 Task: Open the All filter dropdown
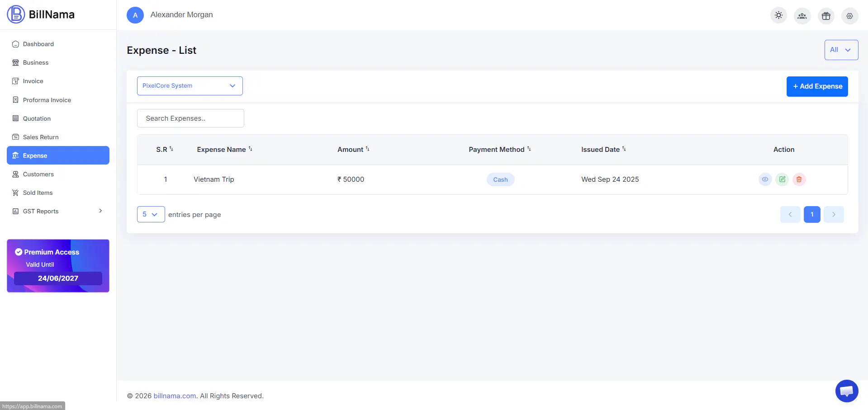point(841,50)
